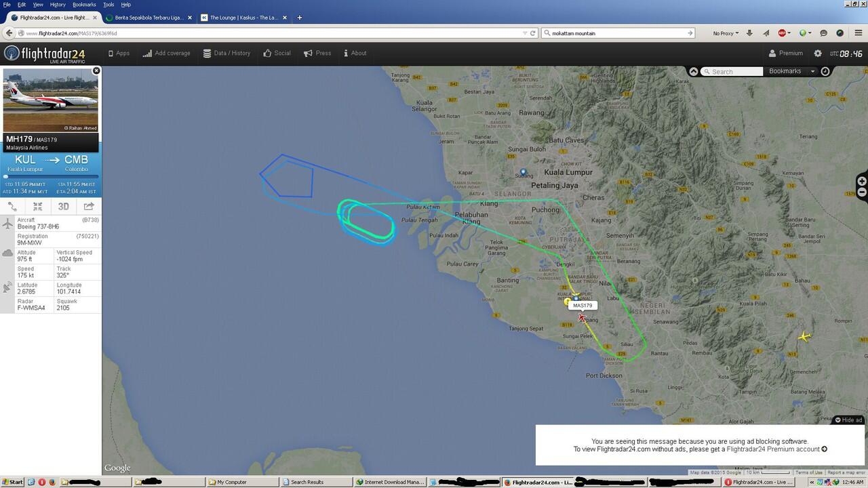Click the flightradar24 logo

[44, 54]
